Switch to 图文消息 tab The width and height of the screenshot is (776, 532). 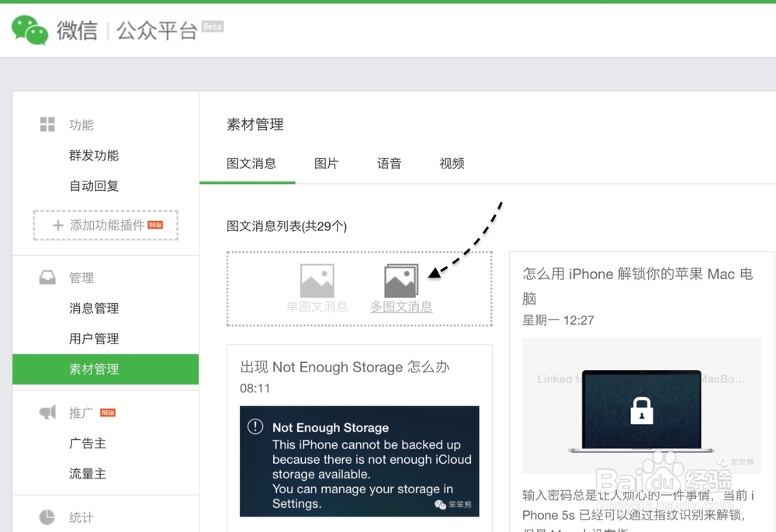[251, 164]
